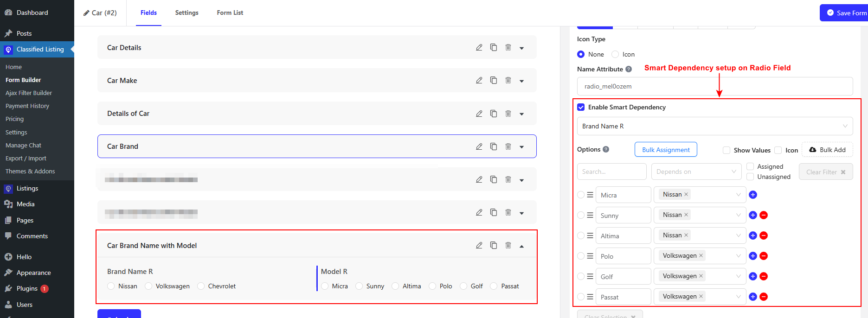Select Icon icon type radio
868x318 pixels.
point(615,54)
